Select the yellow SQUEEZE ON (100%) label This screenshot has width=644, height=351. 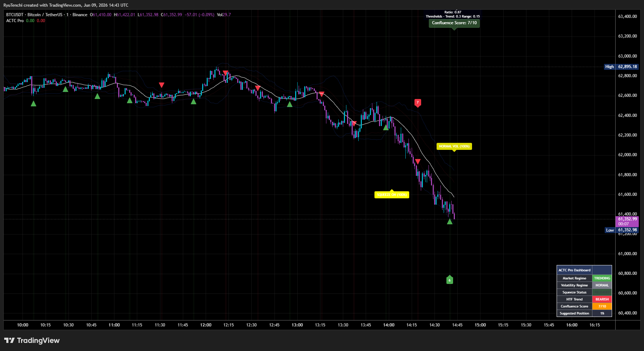pos(392,194)
